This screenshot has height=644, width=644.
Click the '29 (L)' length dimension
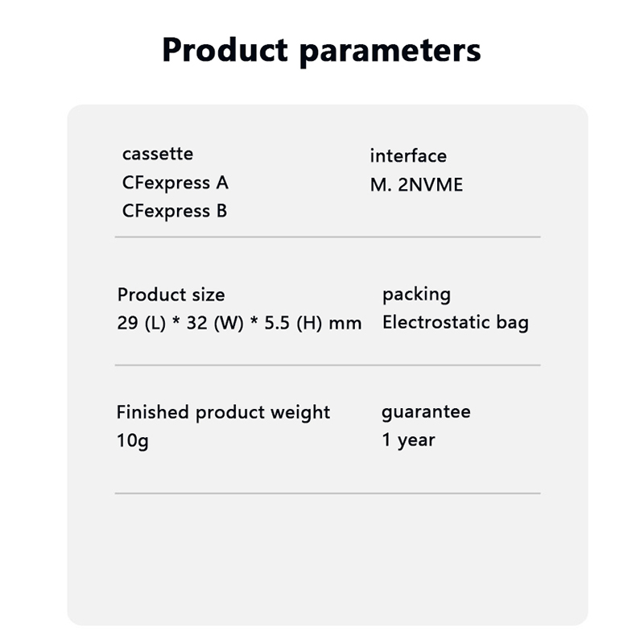(140, 324)
